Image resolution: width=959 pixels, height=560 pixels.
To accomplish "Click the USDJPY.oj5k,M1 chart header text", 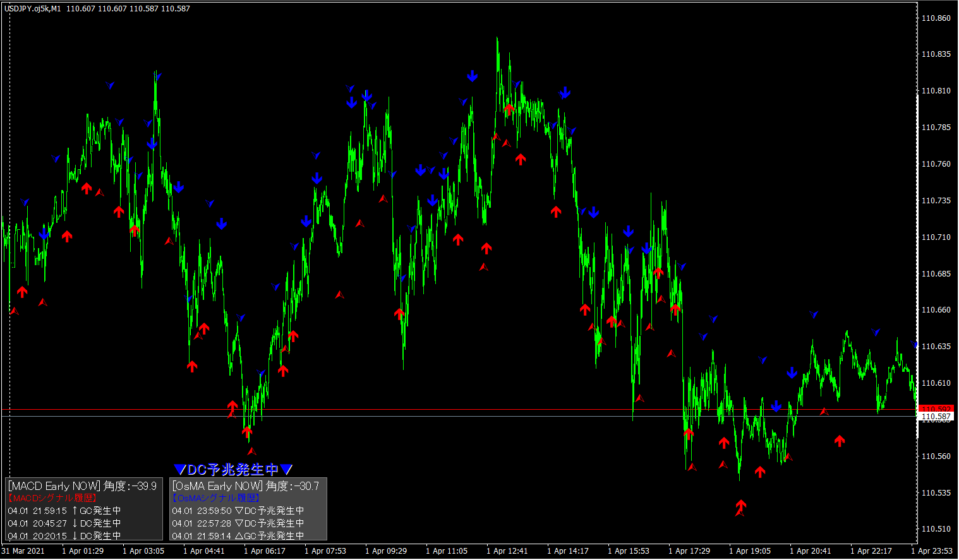I will [x=33, y=9].
